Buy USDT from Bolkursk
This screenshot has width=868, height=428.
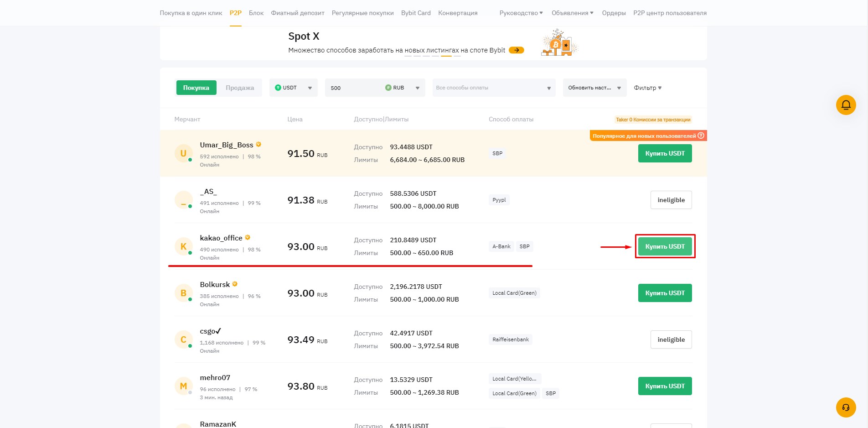click(665, 293)
